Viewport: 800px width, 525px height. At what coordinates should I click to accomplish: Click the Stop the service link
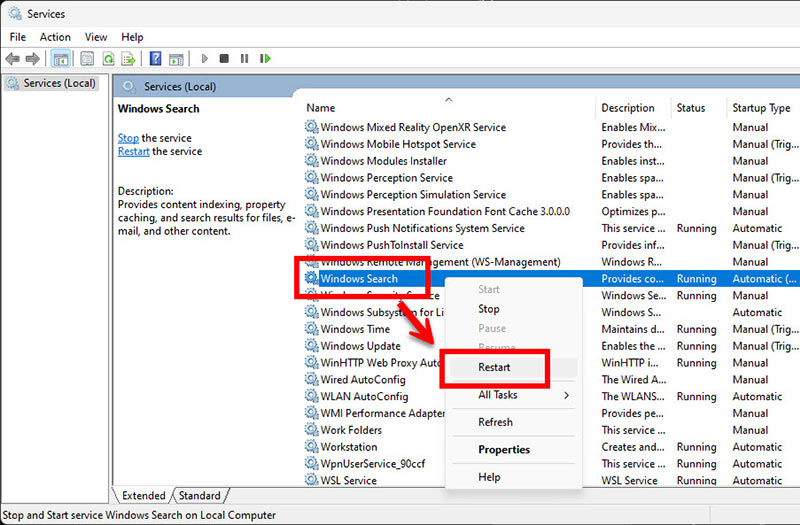[x=128, y=138]
